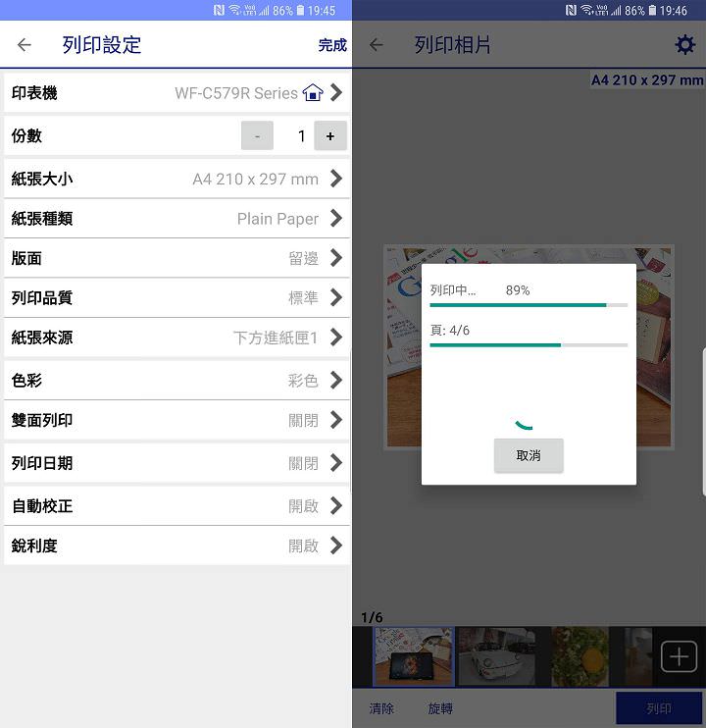Tap 清除 to clear selected photos
706x728 pixels.
click(381, 708)
